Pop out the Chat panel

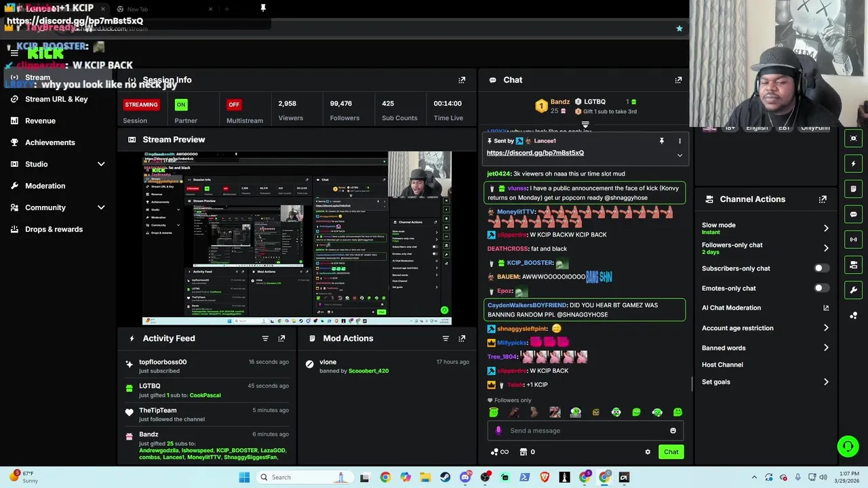point(678,80)
